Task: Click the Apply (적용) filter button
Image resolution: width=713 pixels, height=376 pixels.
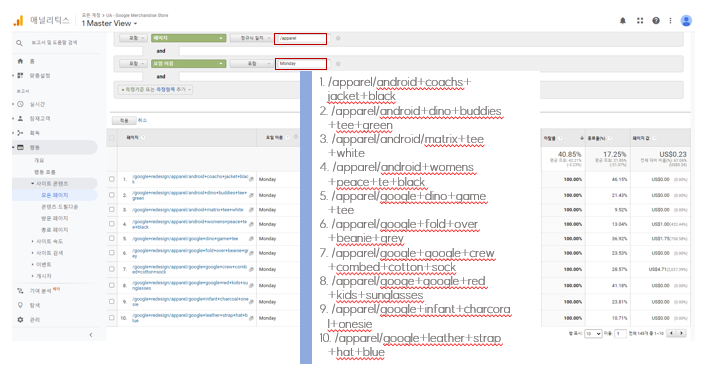Action: [x=124, y=120]
